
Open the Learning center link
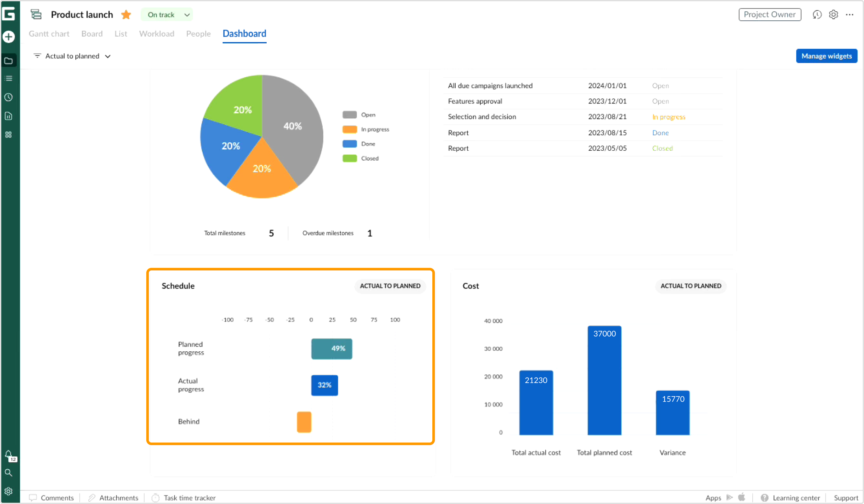796,498
